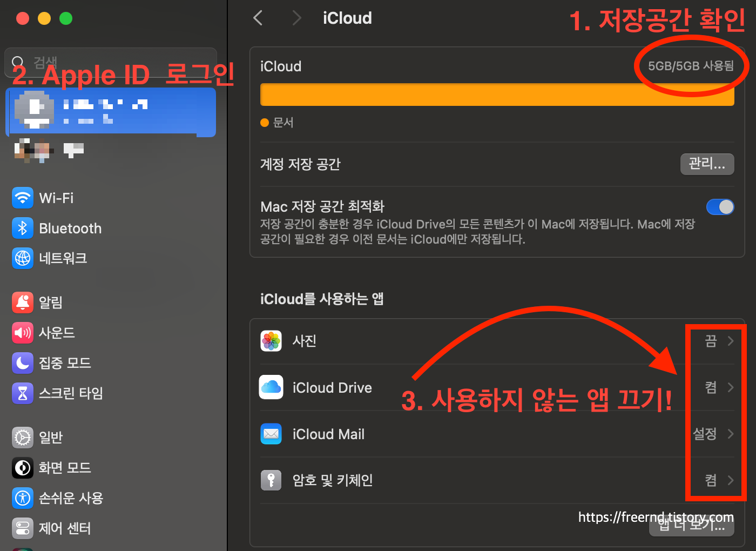The height and width of the screenshot is (551, 756).
Task: Click the orange iCloud storage bar
Action: (x=497, y=95)
